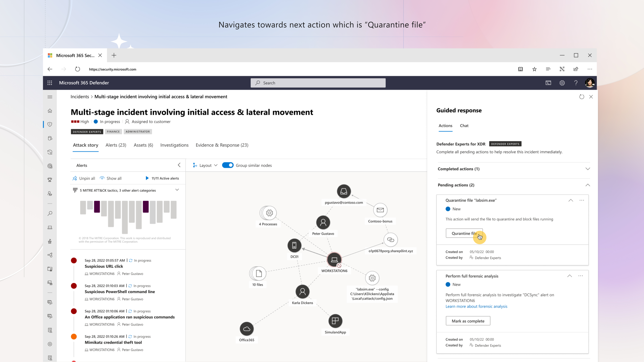Open more options for forensic analysis card
Screen dimensions: 644x362
point(580,276)
